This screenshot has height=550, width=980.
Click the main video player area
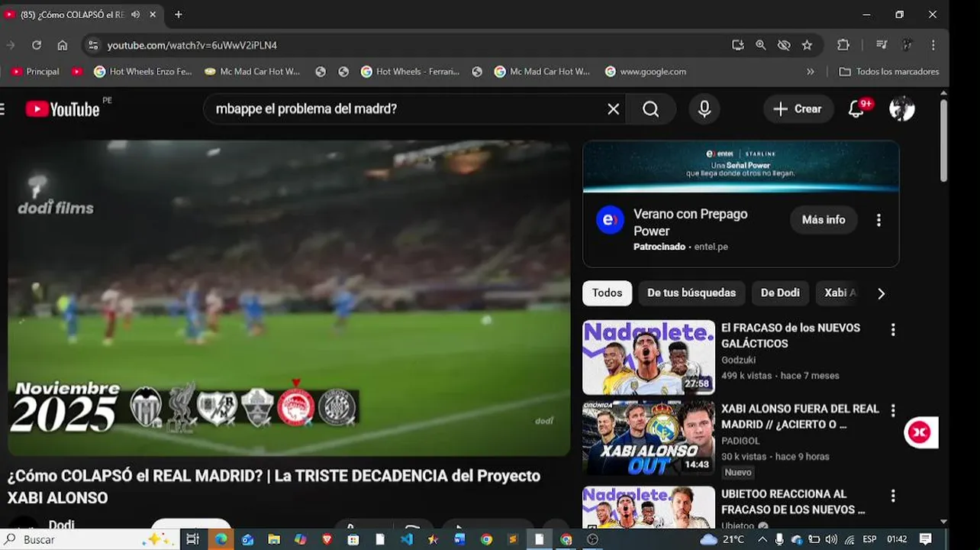coord(289,298)
